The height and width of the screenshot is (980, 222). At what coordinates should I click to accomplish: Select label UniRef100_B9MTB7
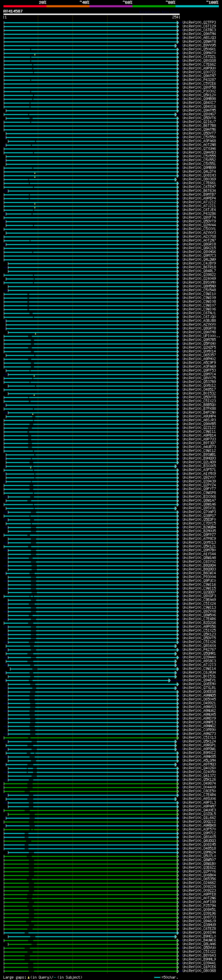pyautogui.click(x=199, y=194)
